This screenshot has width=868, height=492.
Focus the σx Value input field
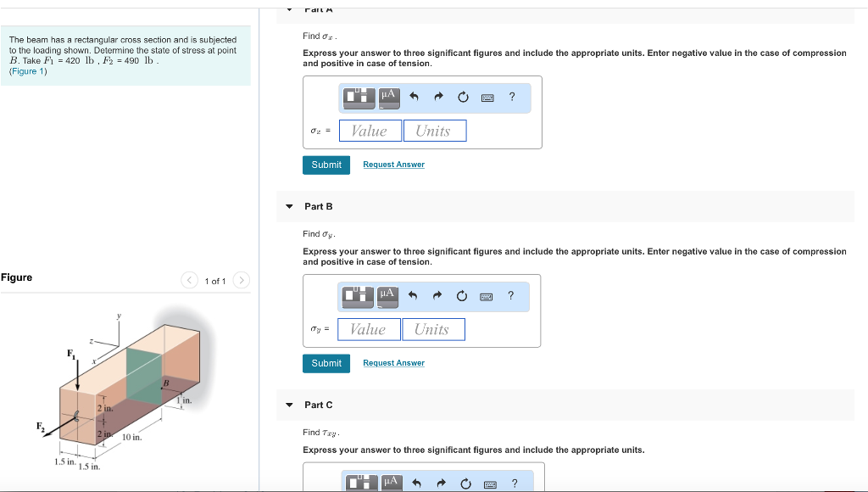370,131
